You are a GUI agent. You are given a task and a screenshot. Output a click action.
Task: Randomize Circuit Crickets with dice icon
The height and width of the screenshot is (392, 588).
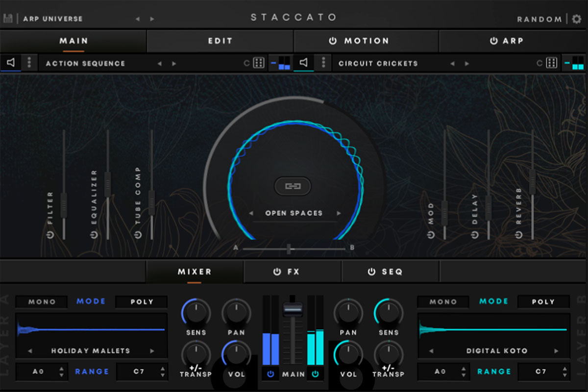552,63
